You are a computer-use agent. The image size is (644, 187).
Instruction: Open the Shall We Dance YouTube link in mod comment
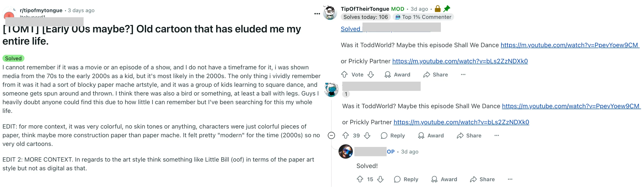coord(569,45)
